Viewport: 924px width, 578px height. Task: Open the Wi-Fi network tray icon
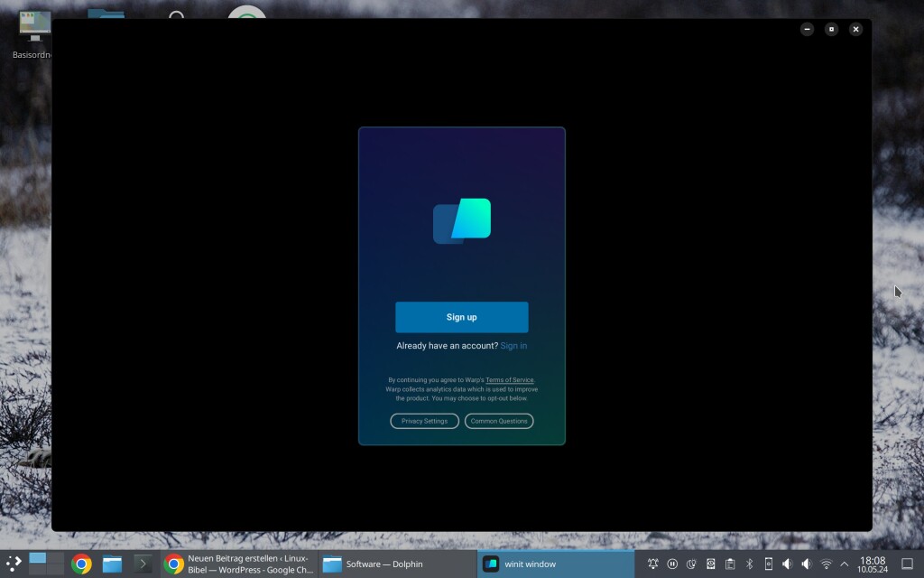click(827, 564)
